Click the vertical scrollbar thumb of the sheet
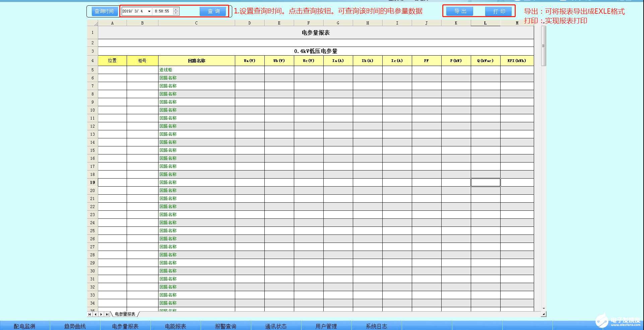Image resolution: width=644 pixels, height=330 pixels. point(543,46)
